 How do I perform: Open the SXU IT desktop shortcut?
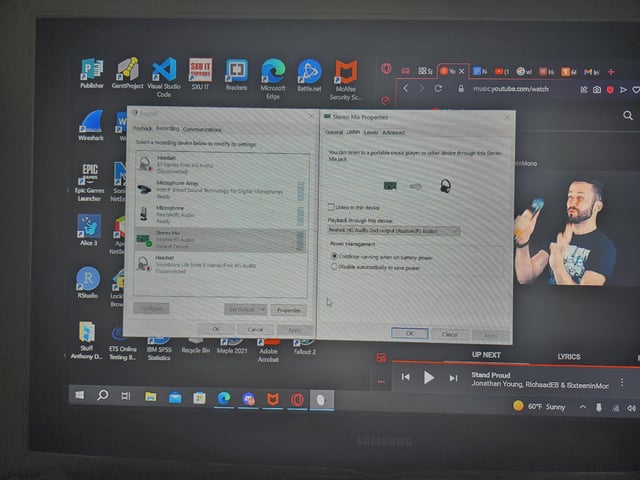200,73
